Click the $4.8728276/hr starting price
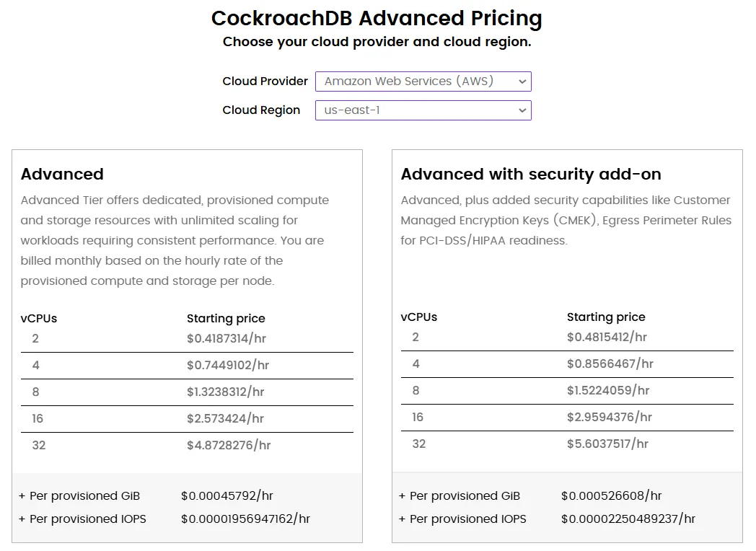 pos(229,445)
